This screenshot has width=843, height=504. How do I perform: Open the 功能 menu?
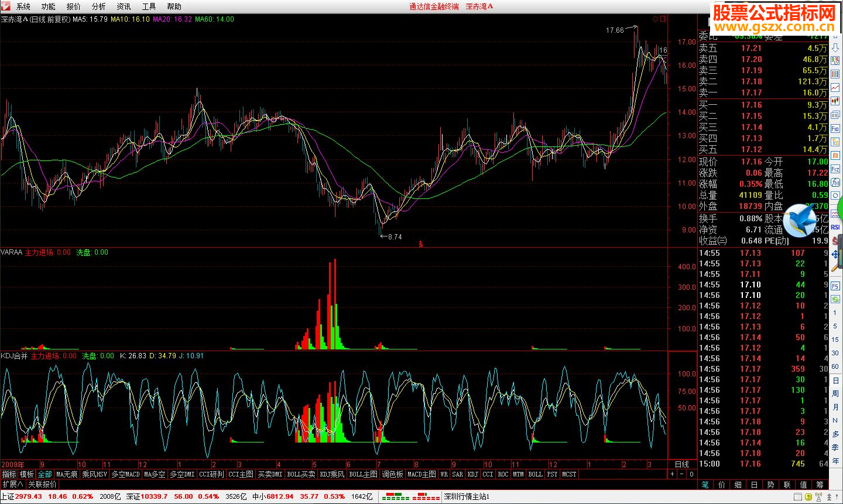49,6
